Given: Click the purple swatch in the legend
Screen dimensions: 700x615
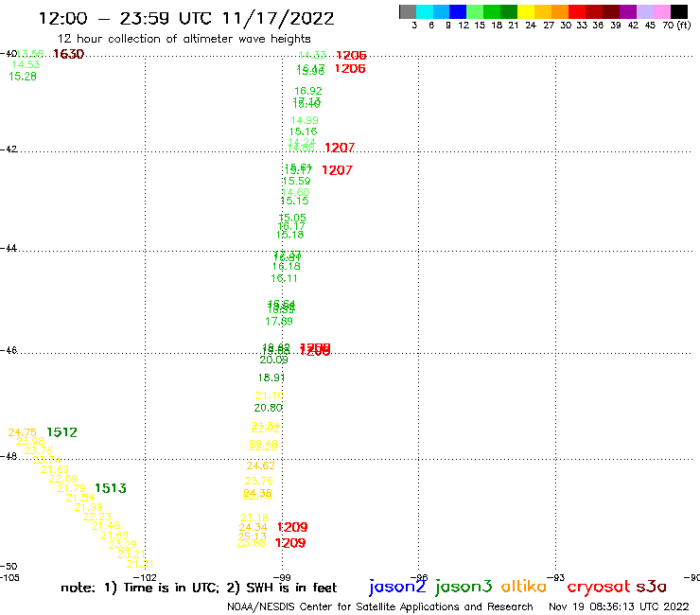Looking at the screenshot, I should coord(628,11).
